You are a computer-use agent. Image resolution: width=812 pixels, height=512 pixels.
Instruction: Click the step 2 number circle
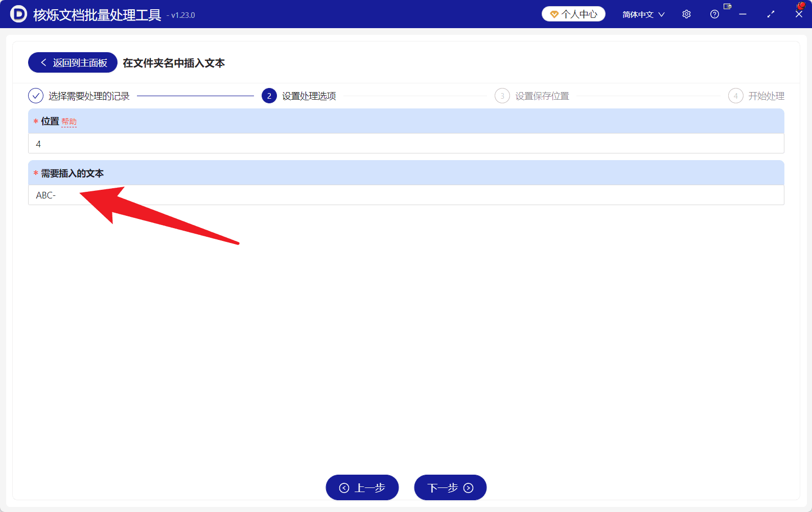269,96
